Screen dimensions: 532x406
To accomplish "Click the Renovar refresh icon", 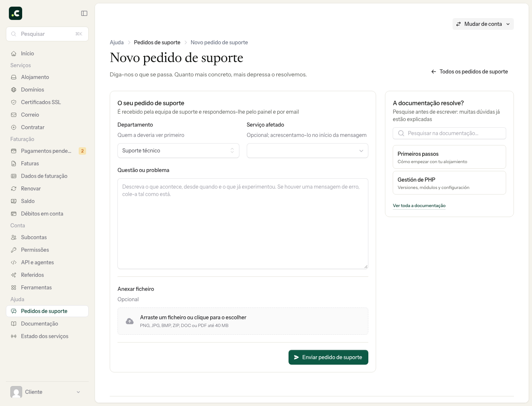I will [x=14, y=189].
